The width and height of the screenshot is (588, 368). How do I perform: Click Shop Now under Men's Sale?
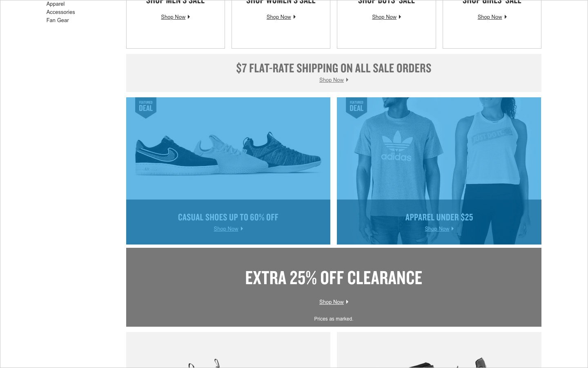[x=173, y=17]
